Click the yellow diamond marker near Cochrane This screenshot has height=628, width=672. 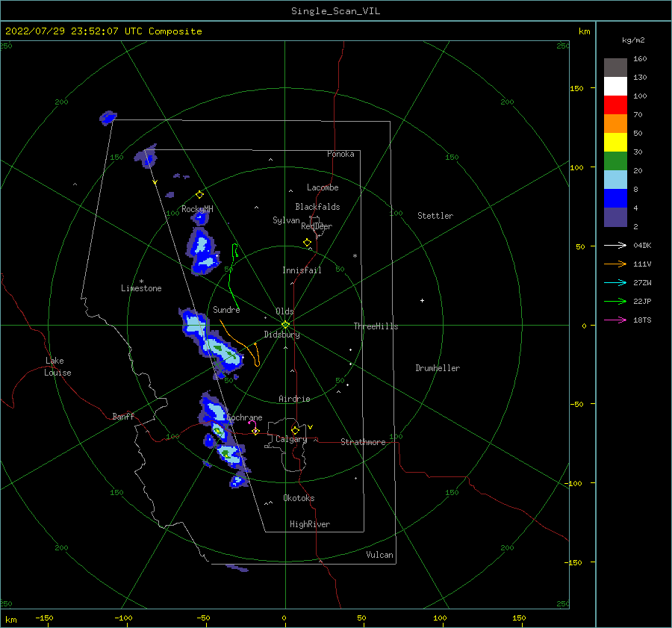tap(255, 432)
